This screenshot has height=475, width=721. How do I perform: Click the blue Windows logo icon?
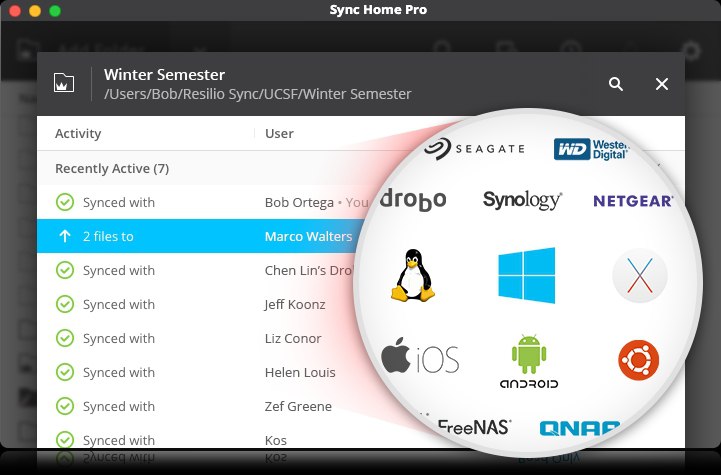[x=526, y=275]
